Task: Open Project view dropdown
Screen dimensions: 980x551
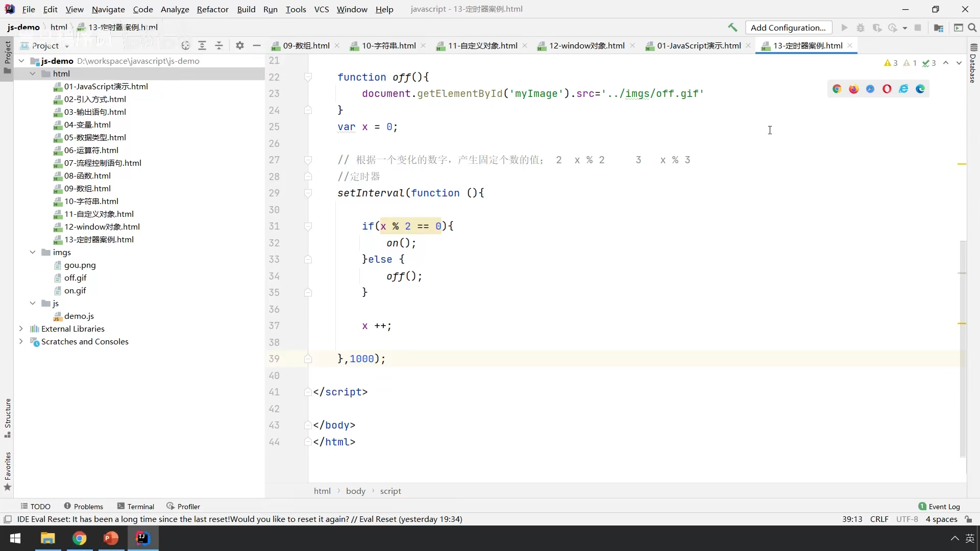Action: tap(67, 46)
